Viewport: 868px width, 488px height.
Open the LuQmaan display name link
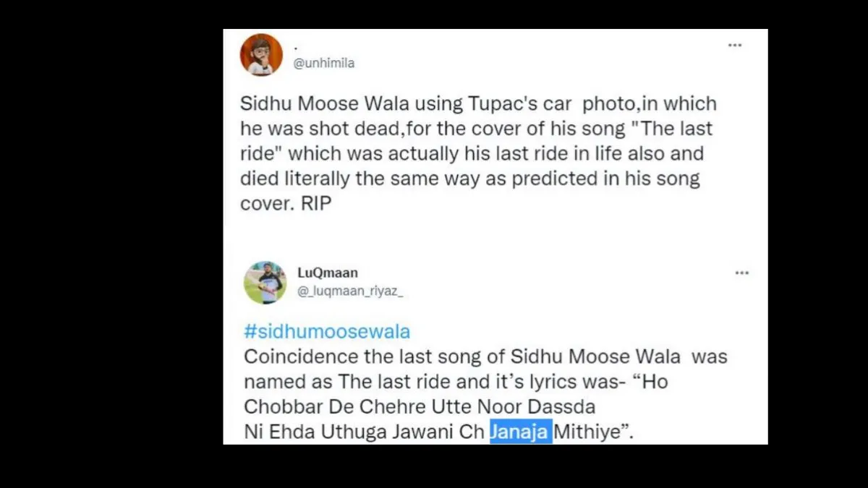(x=328, y=273)
